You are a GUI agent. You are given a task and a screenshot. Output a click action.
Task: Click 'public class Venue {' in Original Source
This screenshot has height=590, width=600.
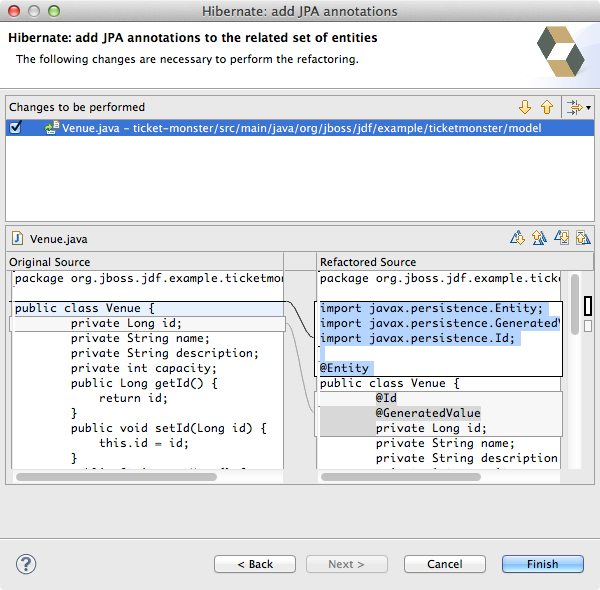[84, 308]
